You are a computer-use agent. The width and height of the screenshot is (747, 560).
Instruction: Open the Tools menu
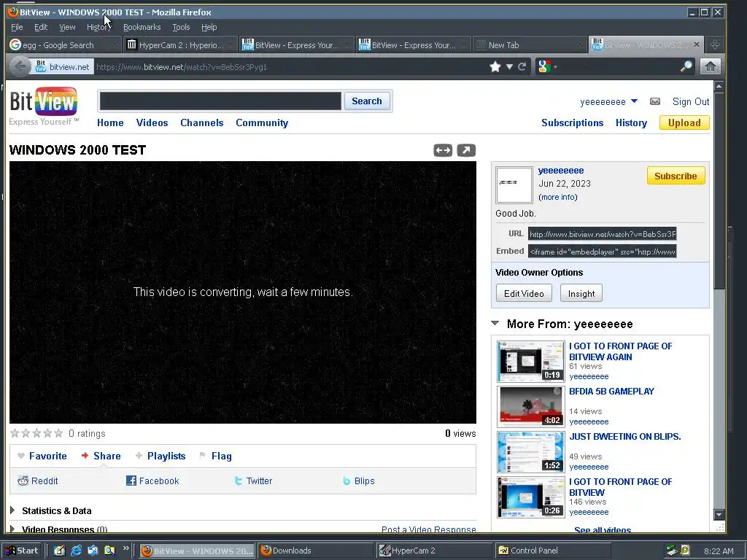point(181,27)
